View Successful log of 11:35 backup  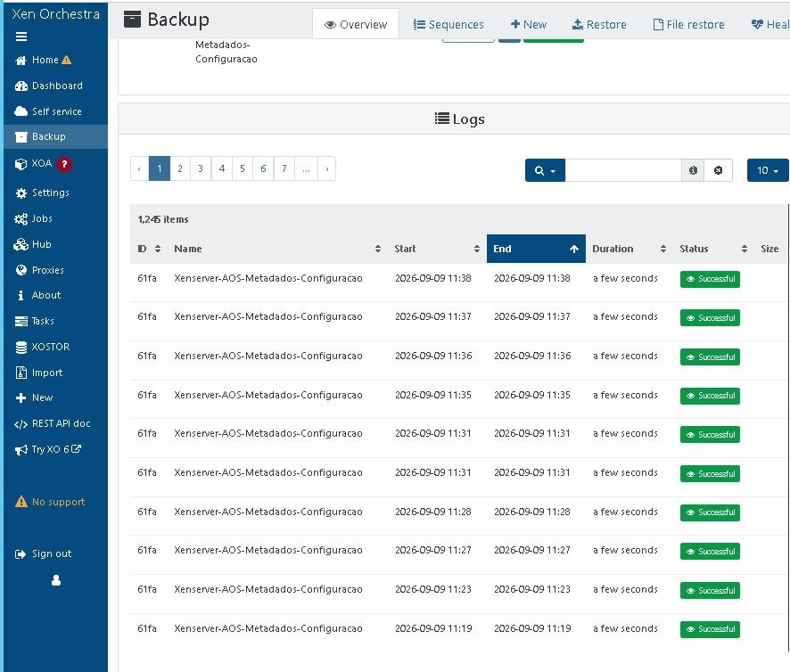(710, 396)
